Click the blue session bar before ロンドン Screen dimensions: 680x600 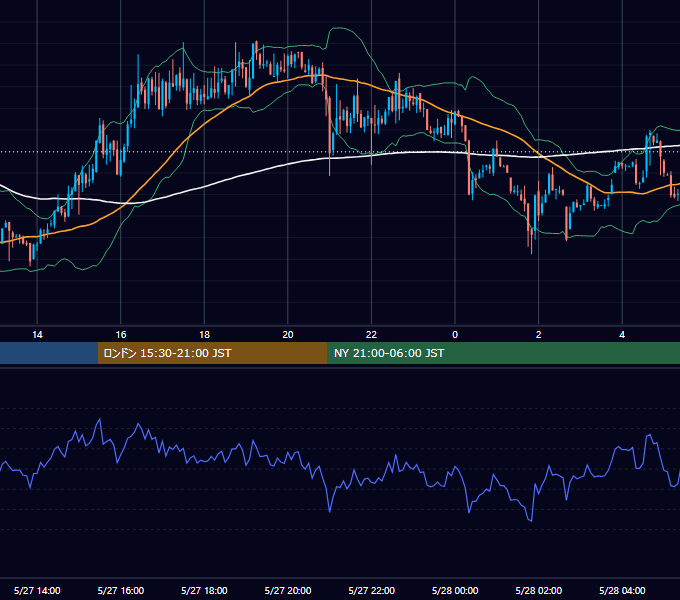point(49,353)
